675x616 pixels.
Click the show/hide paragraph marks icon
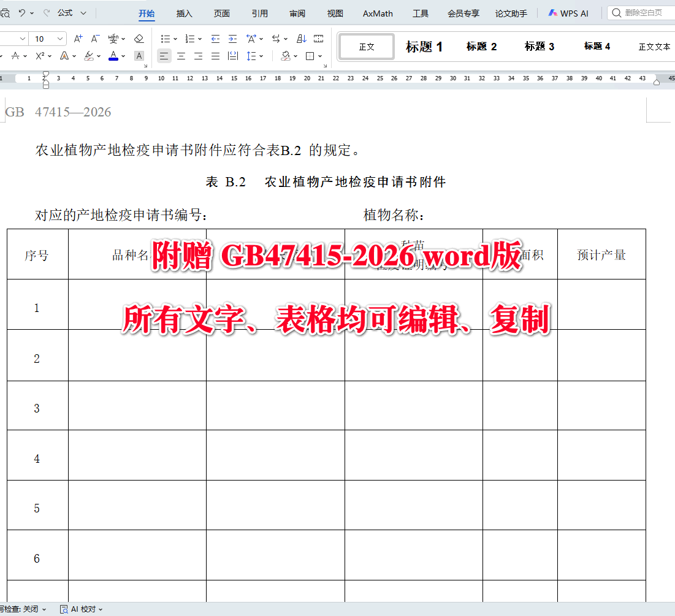(319, 39)
